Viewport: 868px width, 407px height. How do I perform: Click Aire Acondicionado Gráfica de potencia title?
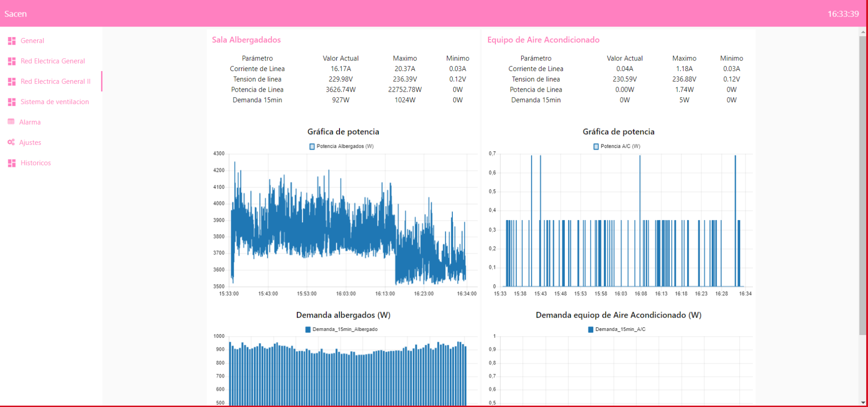click(618, 132)
